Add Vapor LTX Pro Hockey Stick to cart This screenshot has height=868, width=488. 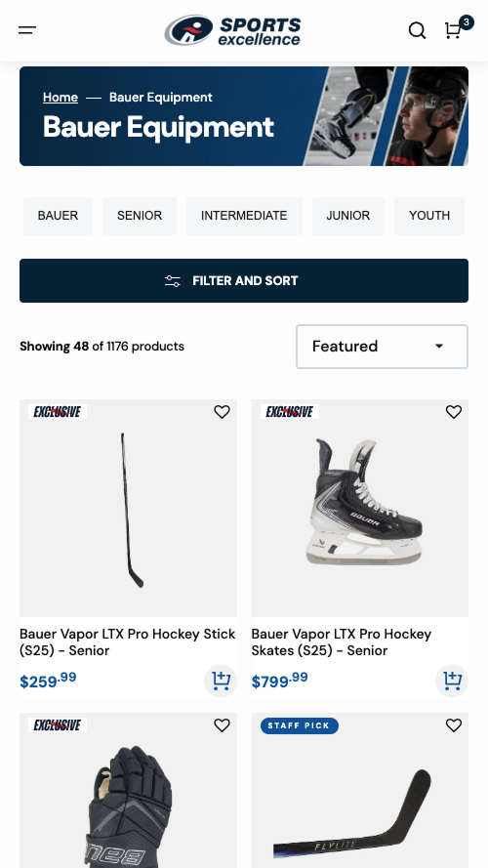221,681
